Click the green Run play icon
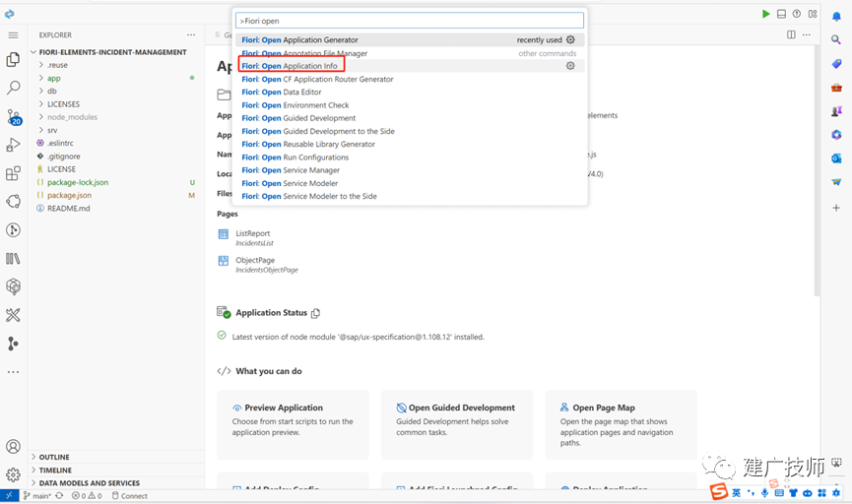 tap(765, 14)
